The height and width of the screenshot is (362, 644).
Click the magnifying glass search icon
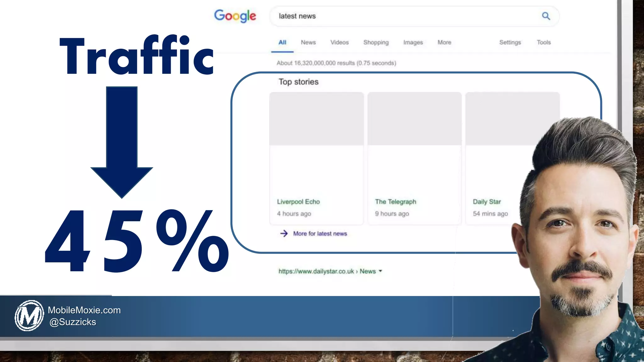pos(546,16)
